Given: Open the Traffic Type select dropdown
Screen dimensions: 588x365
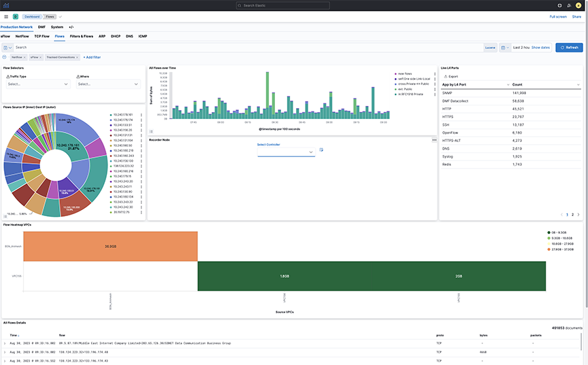Looking at the screenshot, I should pyautogui.click(x=38, y=84).
